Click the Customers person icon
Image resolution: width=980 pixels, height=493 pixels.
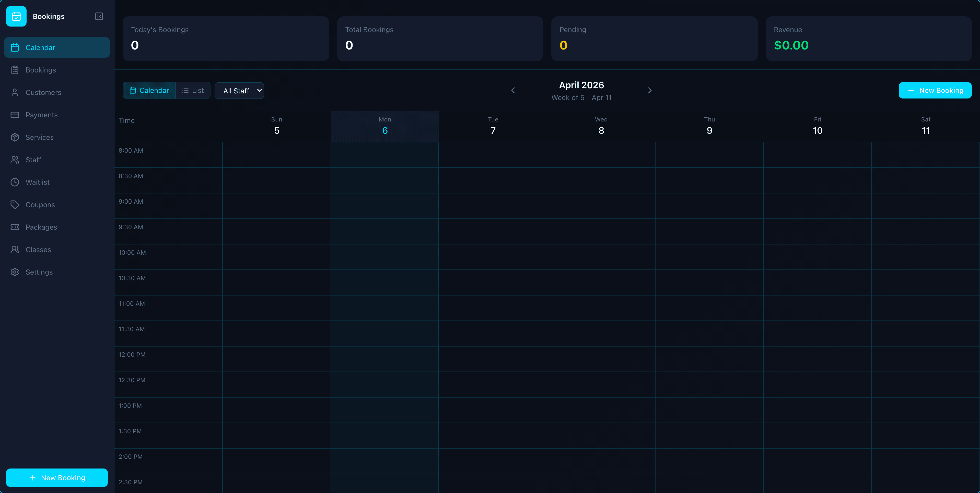(15, 92)
